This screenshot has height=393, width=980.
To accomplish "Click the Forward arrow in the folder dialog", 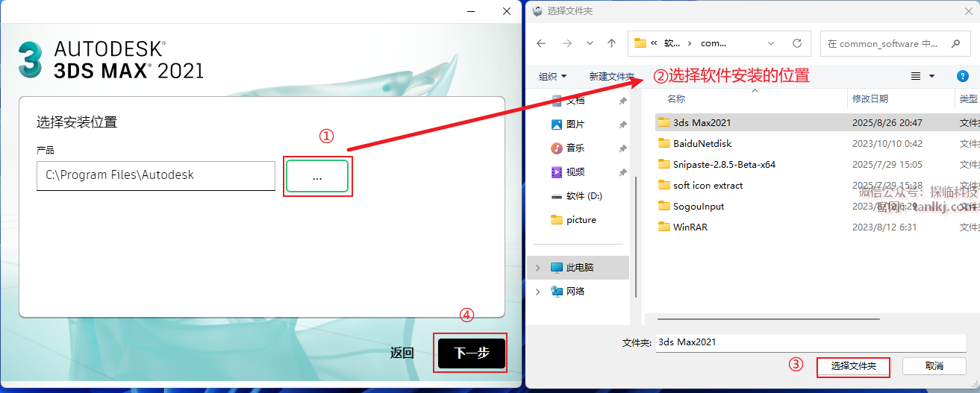I will [x=567, y=43].
